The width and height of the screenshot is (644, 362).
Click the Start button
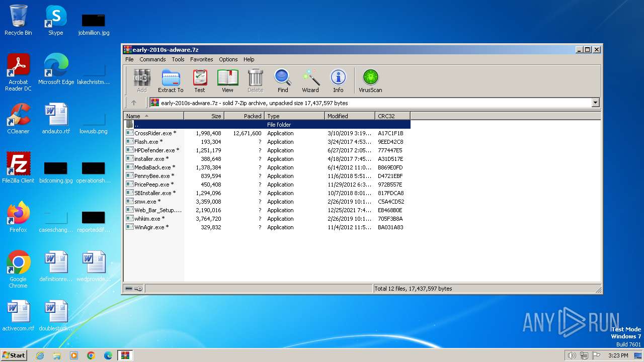[x=14, y=355]
